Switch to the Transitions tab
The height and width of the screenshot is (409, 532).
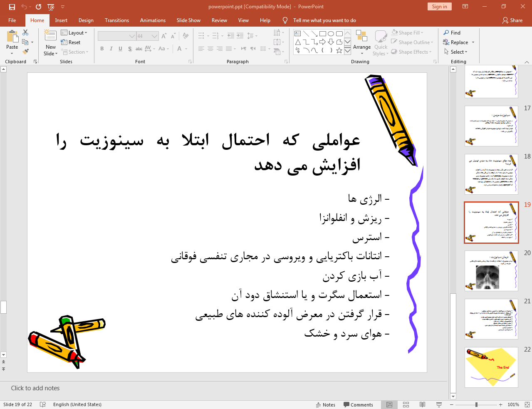[116, 20]
